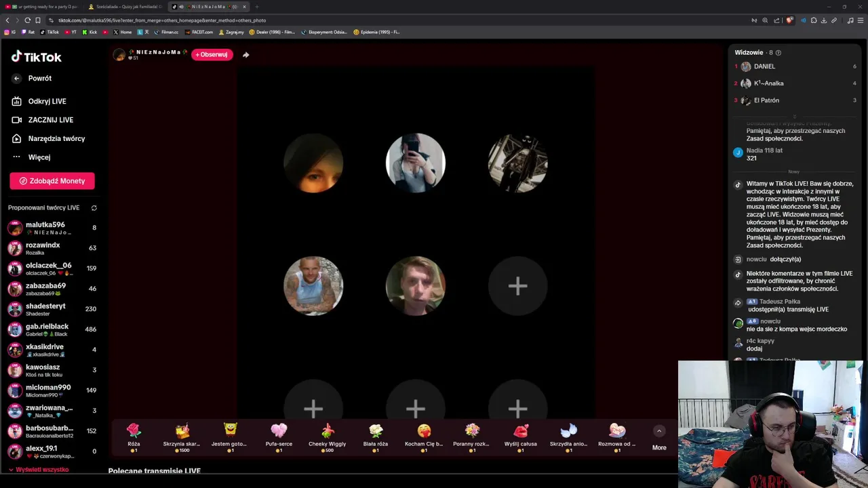The height and width of the screenshot is (488, 868).
Task: Open the Brave Shields icon
Action: coord(789,20)
